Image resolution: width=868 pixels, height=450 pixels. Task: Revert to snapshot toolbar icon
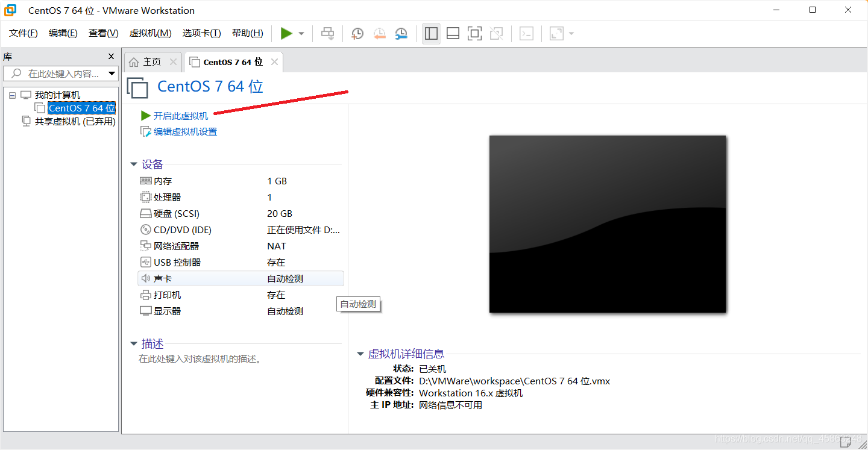point(379,34)
